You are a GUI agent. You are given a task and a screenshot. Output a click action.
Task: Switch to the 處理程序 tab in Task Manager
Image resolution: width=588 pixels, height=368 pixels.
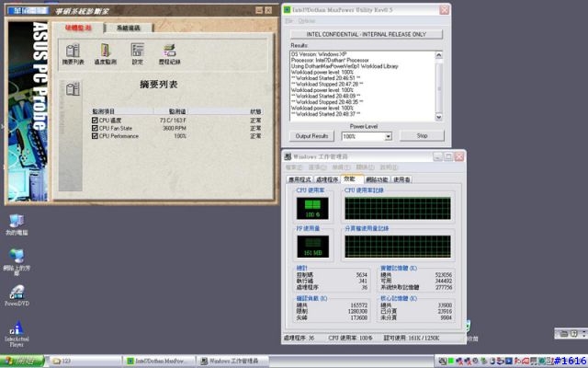[x=327, y=180]
